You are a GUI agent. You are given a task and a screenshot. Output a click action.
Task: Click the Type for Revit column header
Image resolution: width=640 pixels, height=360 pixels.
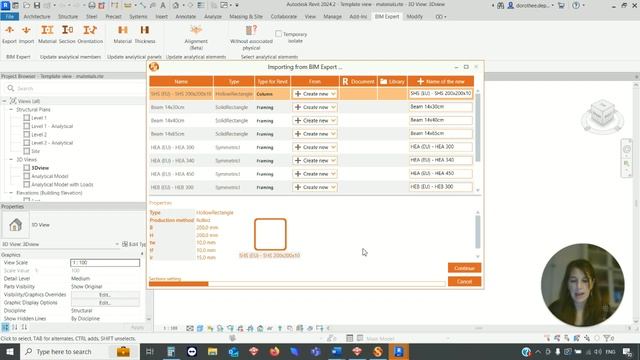pos(273,82)
